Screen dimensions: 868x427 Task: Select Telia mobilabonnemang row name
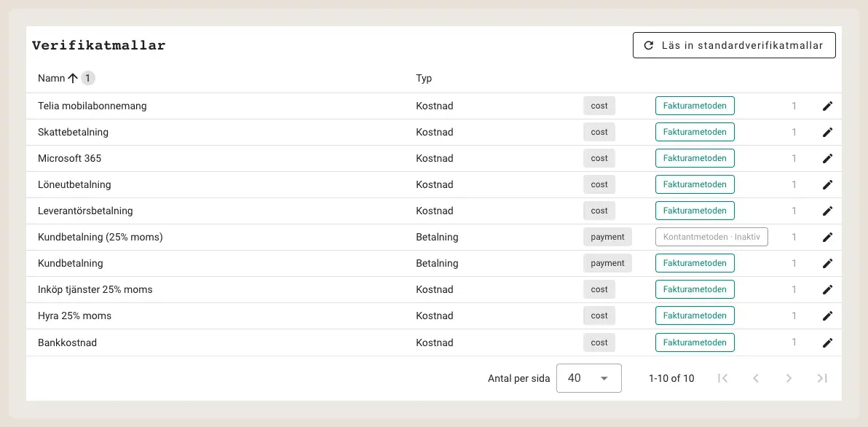(92, 106)
